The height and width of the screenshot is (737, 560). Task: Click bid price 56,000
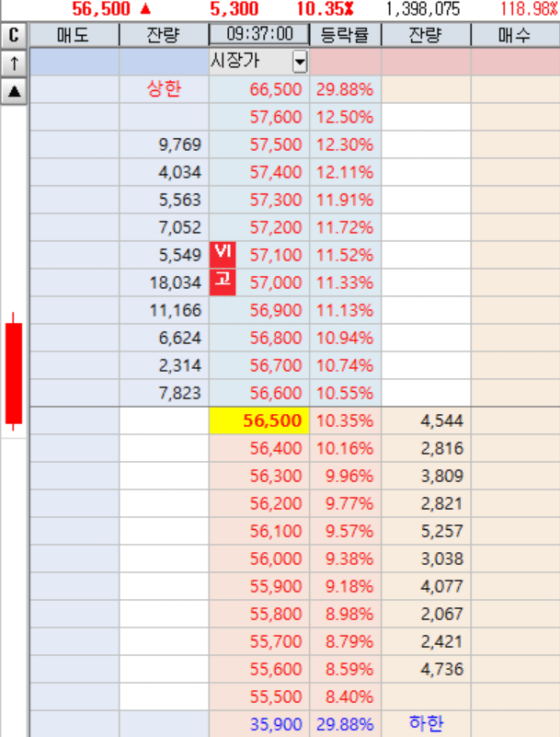(x=259, y=559)
